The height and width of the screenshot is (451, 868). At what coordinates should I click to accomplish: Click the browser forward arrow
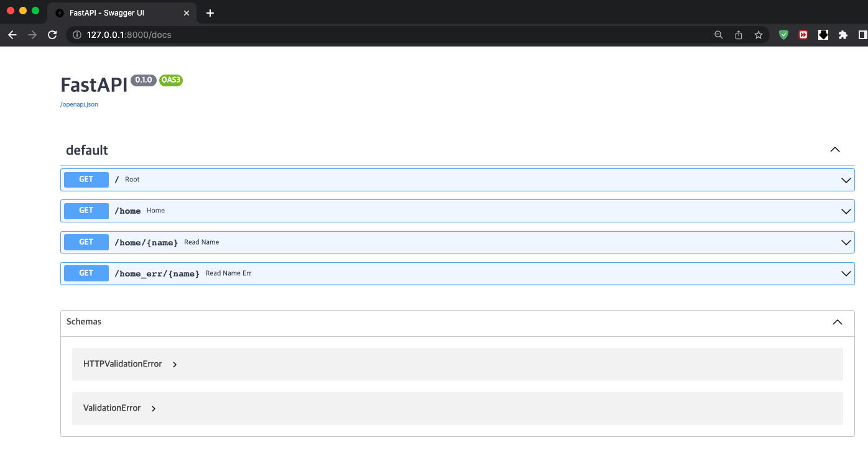(32, 35)
